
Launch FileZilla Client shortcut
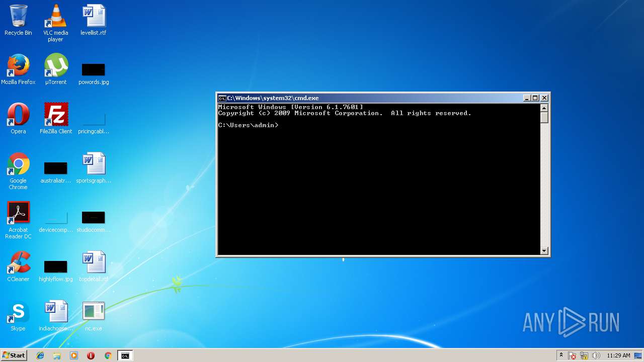coord(56,119)
